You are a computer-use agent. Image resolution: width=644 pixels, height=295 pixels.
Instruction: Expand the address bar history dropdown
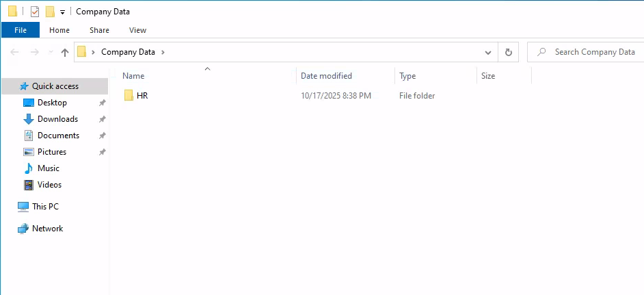tap(488, 52)
